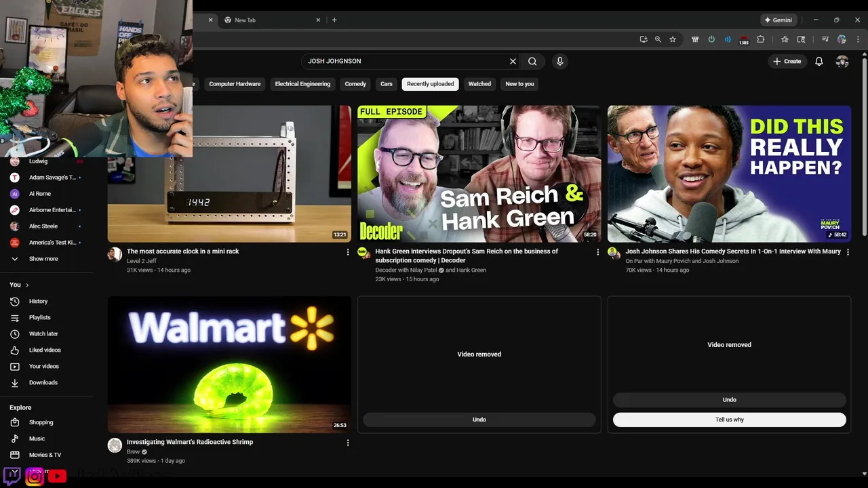The height and width of the screenshot is (488, 868).
Task: Click the green power extension icon
Action: click(x=711, y=39)
